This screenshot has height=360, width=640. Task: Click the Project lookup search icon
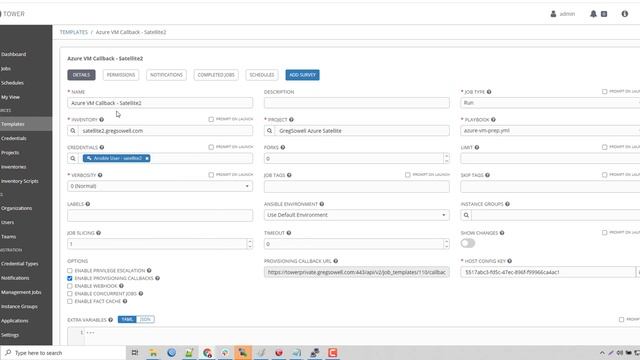pos(269,131)
